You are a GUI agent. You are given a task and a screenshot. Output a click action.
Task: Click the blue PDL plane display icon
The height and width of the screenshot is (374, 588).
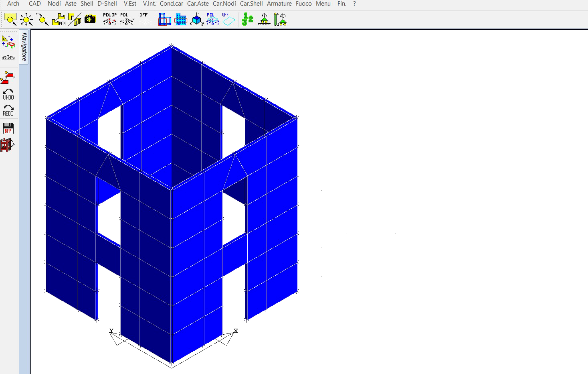[212, 19]
